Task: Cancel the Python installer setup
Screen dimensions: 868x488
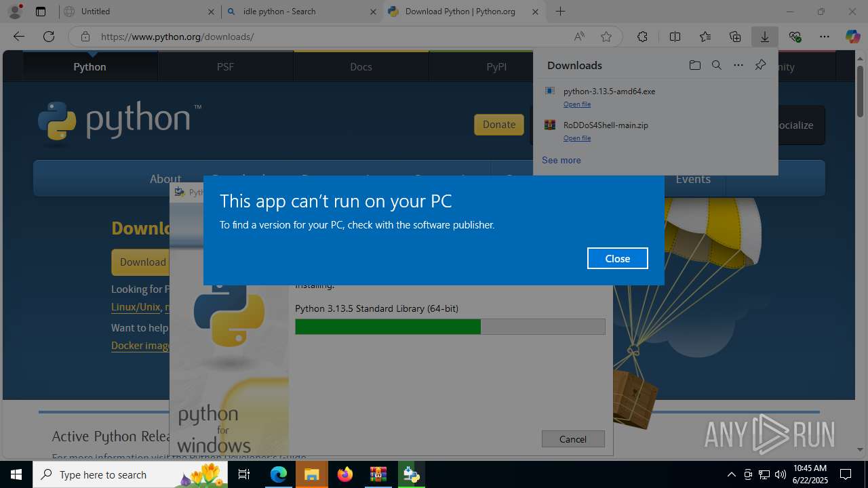Action: tap(573, 439)
